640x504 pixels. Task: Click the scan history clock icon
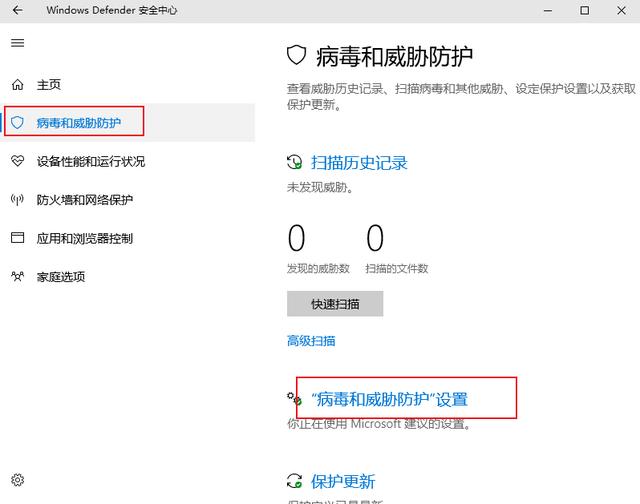[294, 162]
